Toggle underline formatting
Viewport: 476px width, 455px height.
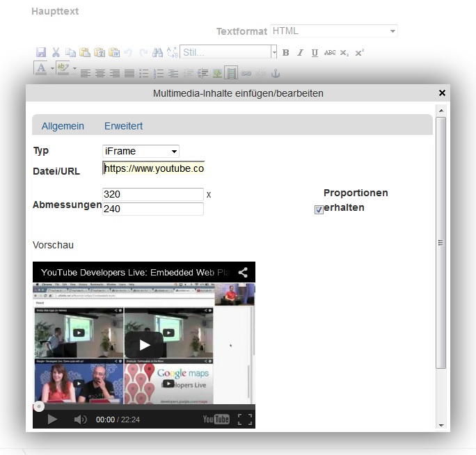[315, 53]
